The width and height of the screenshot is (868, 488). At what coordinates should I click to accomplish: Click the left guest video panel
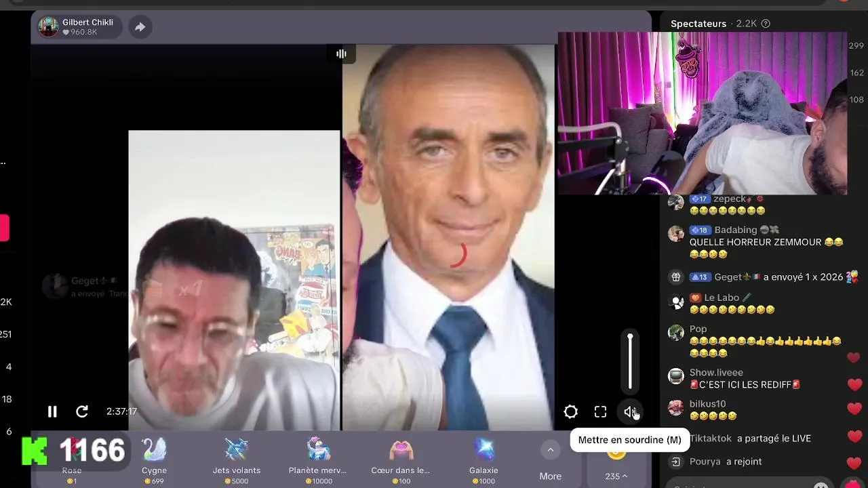point(234,280)
